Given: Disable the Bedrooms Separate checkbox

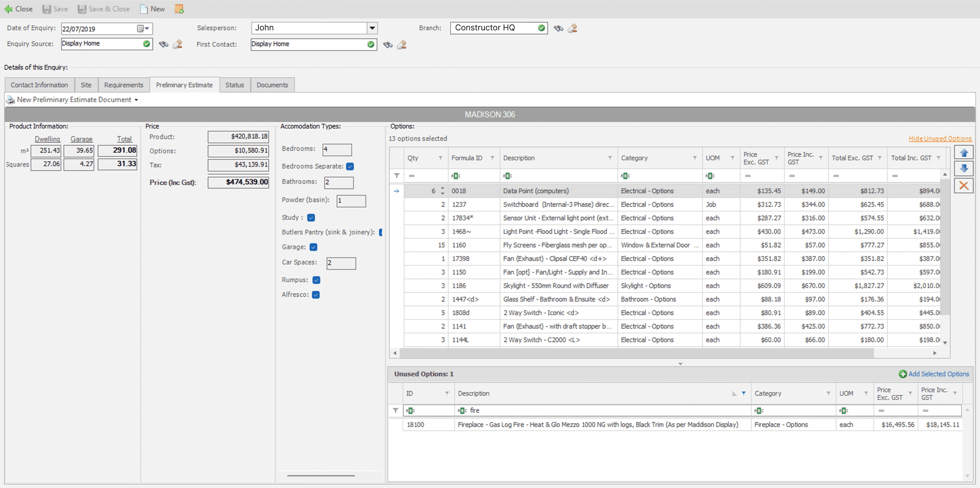Looking at the screenshot, I should coord(350,166).
